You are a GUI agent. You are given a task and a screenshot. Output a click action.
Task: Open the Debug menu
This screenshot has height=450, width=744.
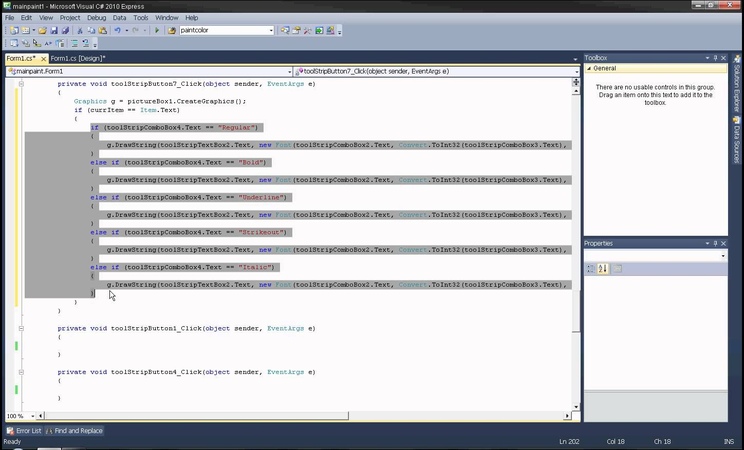(x=96, y=18)
